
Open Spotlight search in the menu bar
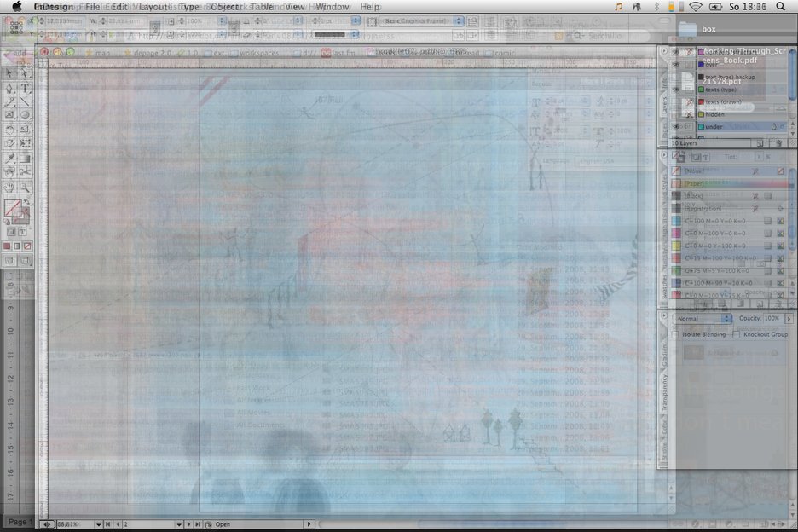pyautogui.click(x=781, y=7)
